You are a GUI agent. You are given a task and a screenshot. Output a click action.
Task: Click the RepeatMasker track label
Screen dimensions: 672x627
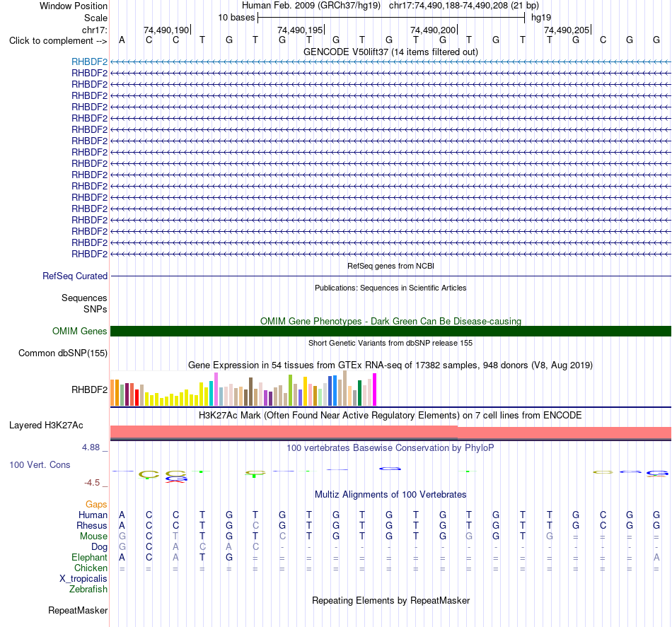point(78,610)
